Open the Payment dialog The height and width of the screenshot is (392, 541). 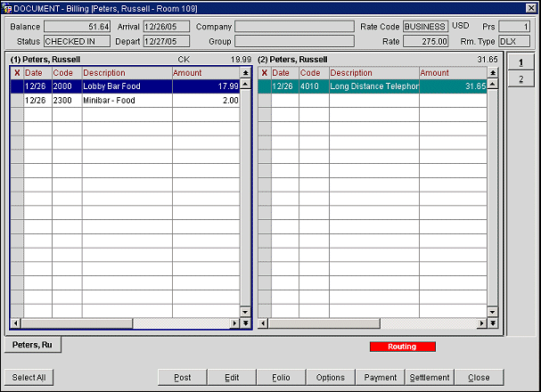click(x=381, y=377)
